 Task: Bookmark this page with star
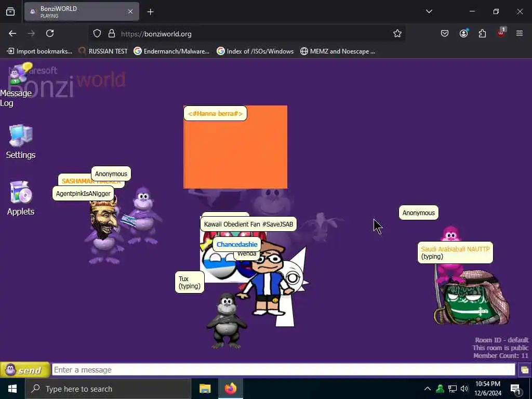[397, 34]
